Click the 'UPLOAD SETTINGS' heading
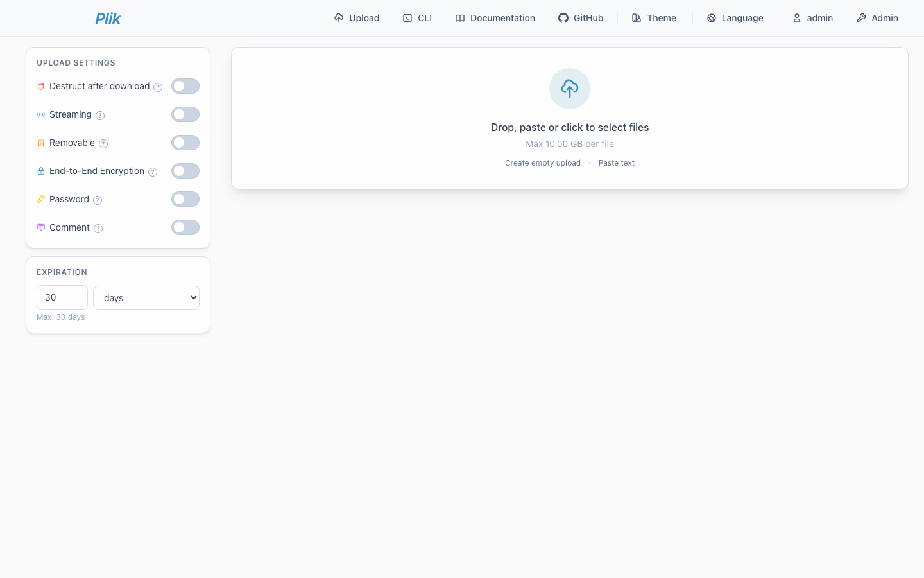924x578 pixels. (76, 63)
